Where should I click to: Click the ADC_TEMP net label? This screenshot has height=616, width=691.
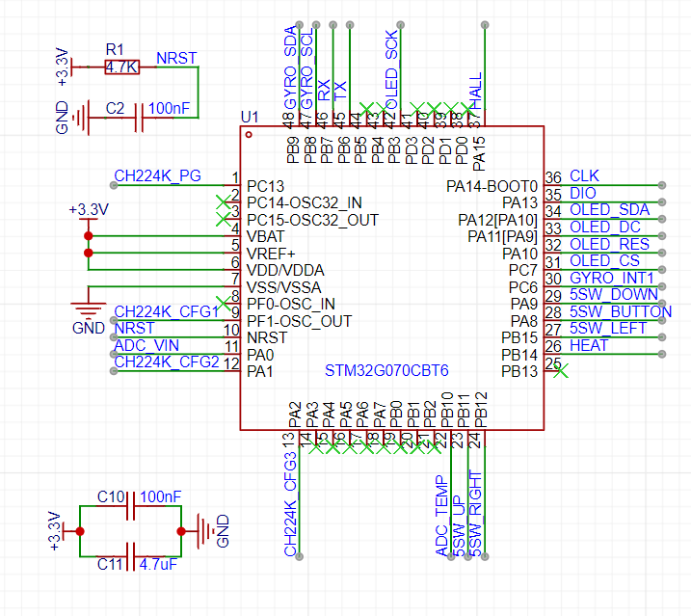(442, 516)
